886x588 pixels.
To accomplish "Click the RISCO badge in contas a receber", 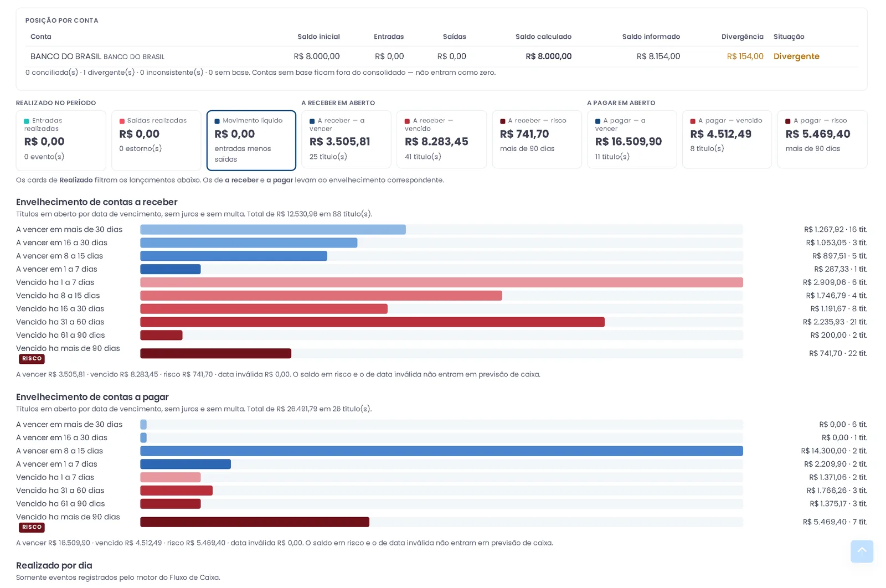I will pos(32,359).
